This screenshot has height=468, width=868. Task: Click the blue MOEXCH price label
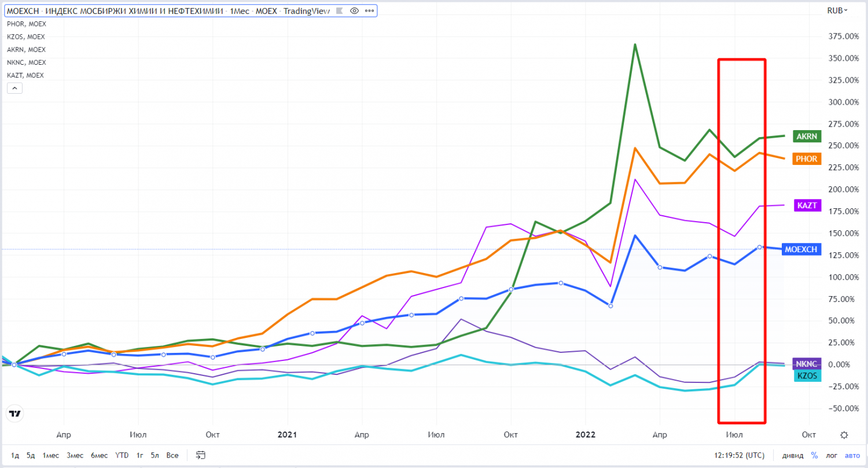801,249
